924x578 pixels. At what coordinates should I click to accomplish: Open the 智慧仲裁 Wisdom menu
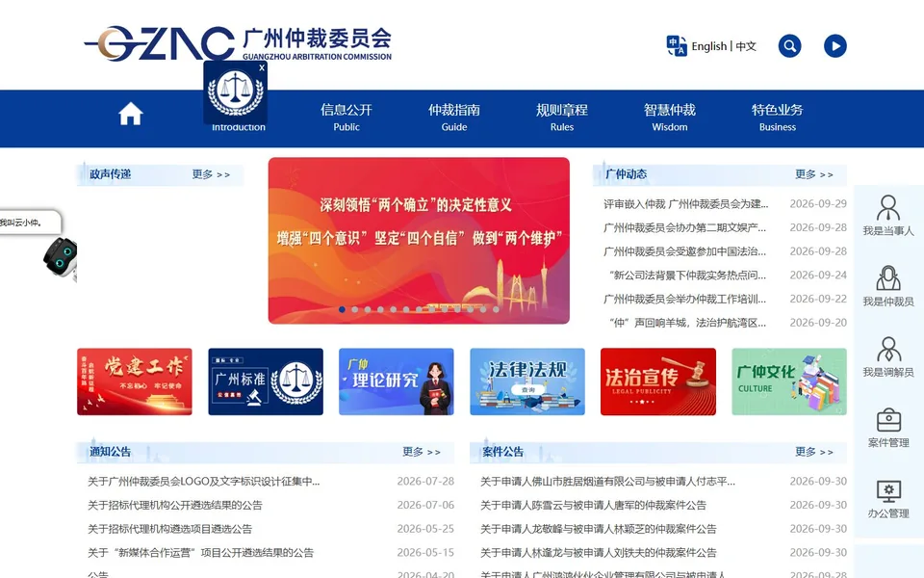point(670,118)
